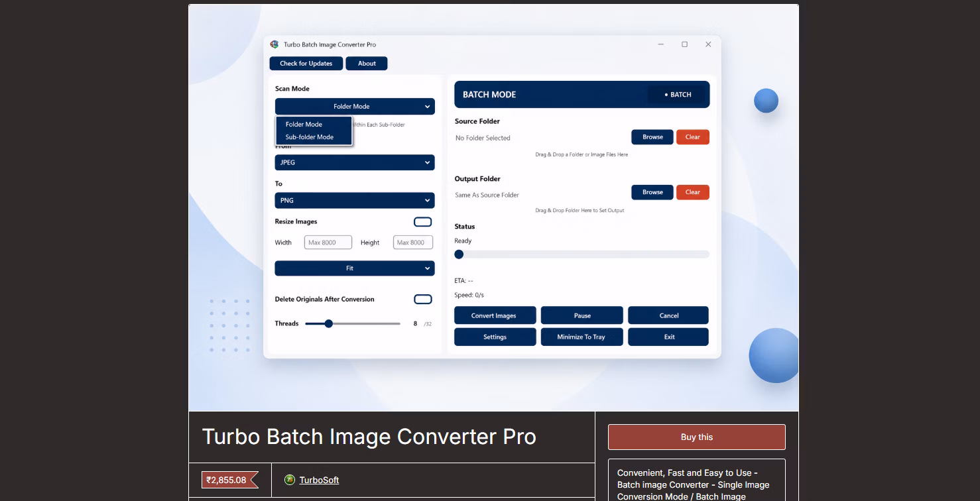Click the "Same As Source Folder" text

click(x=487, y=195)
